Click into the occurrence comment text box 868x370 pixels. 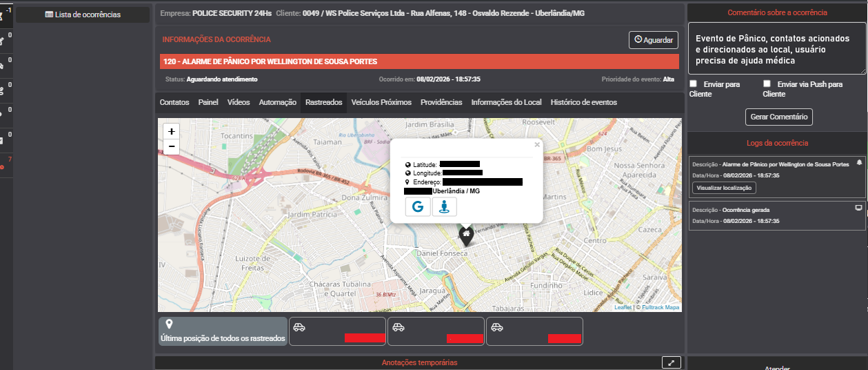[x=777, y=50]
